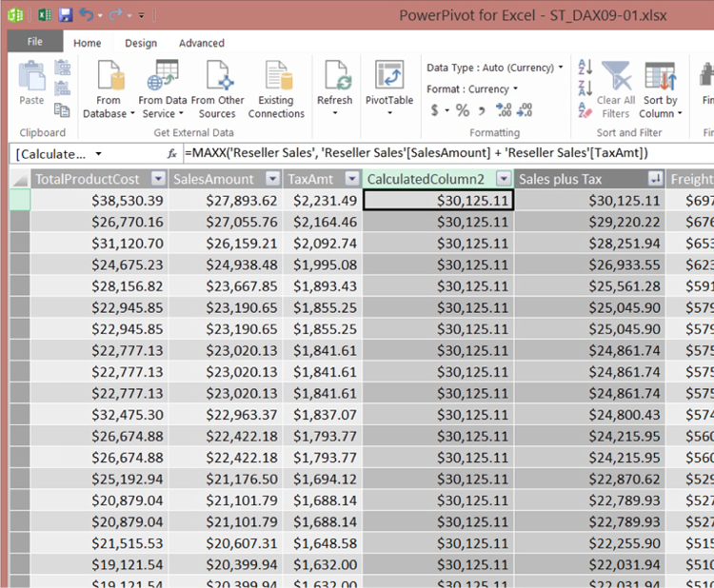Select the CalculatedColumn2 column header
This screenshot has width=714, height=588.
pyautogui.click(x=426, y=178)
